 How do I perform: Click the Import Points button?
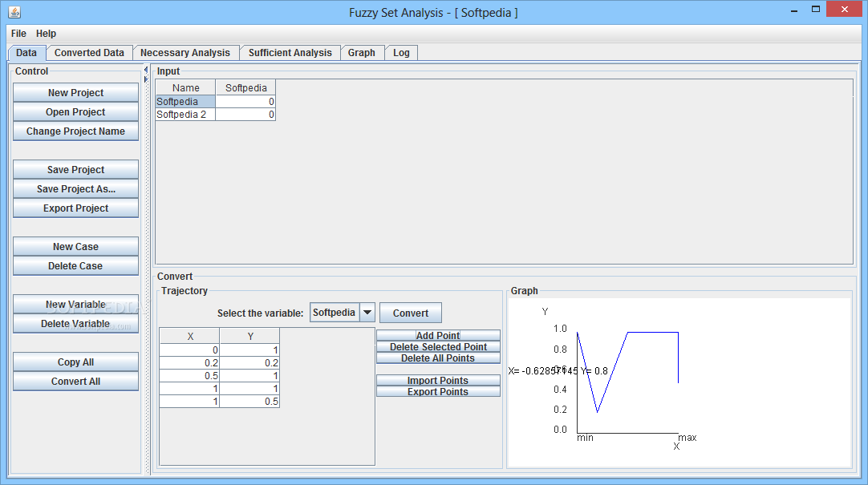pos(438,380)
